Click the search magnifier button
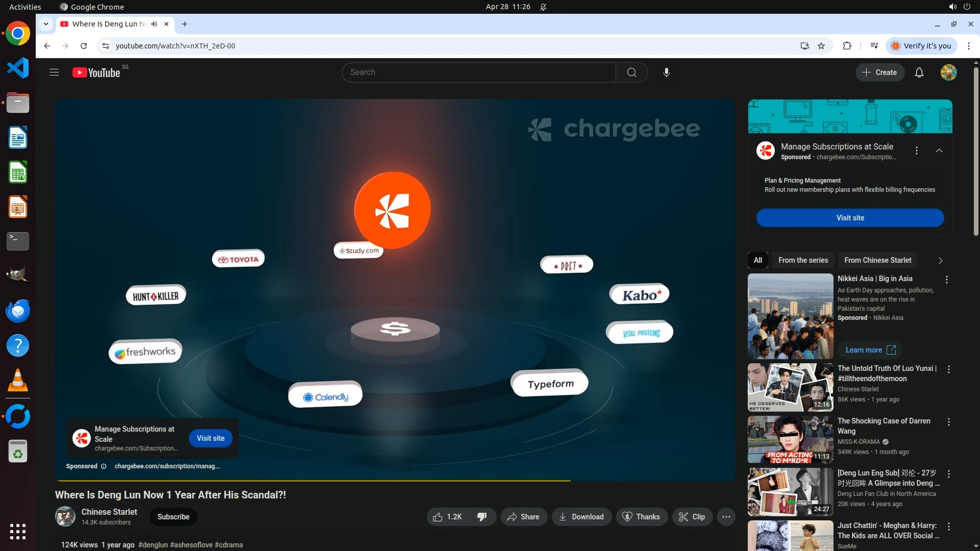 [x=631, y=72]
